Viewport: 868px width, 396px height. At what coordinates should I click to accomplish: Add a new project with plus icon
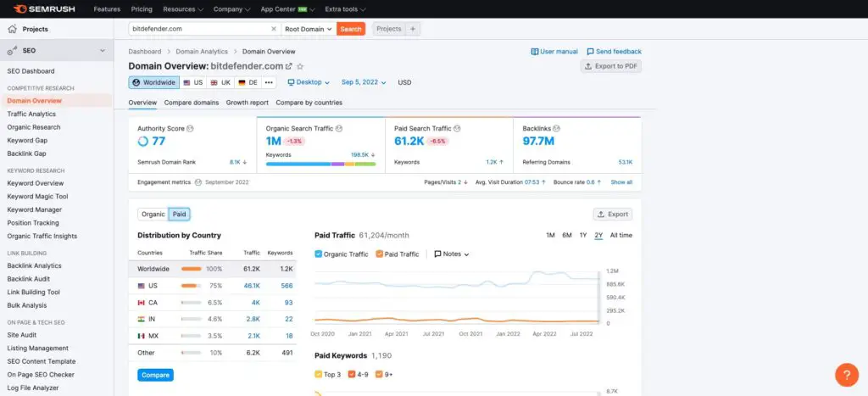click(x=413, y=29)
